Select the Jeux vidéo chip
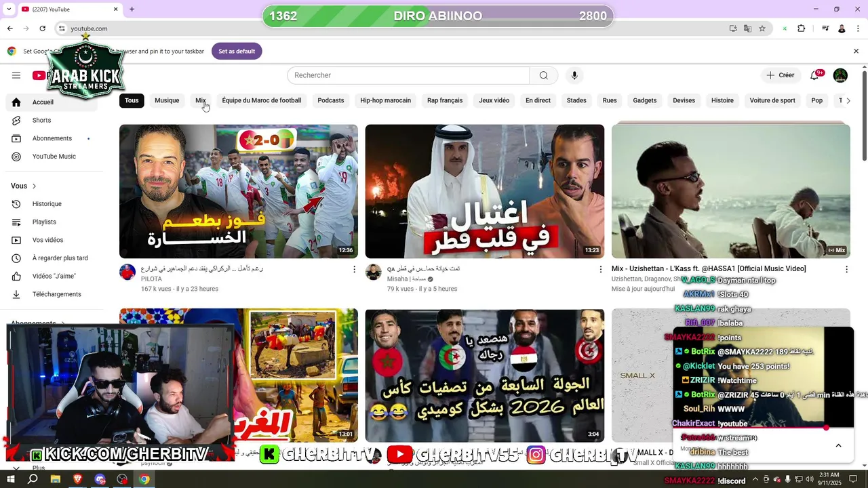 494,100
